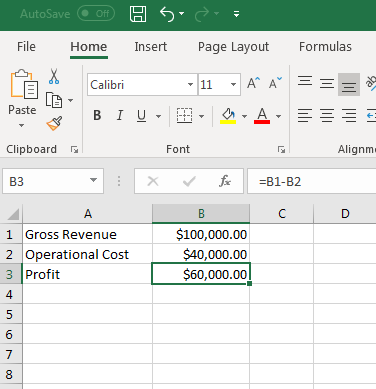Select column A header
The height and width of the screenshot is (389, 376).
pos(88,214)
